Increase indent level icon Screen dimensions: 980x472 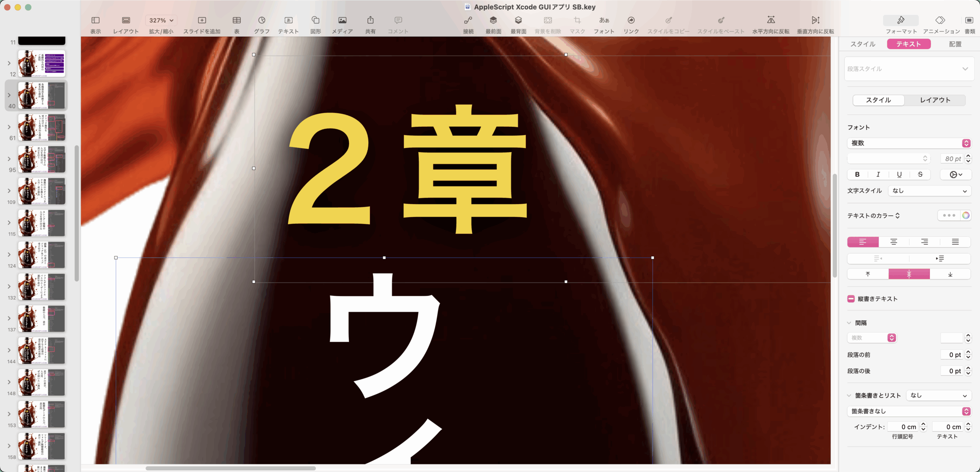[940, 259]
